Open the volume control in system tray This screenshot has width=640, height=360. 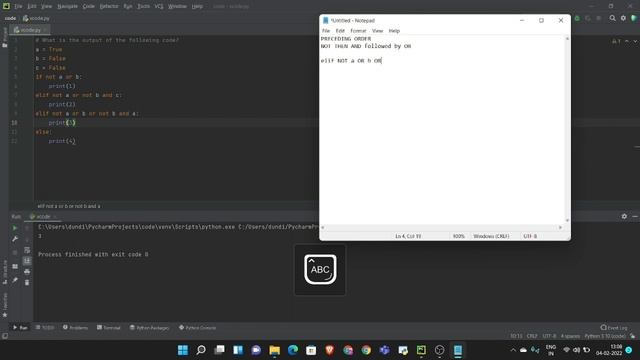576,350
